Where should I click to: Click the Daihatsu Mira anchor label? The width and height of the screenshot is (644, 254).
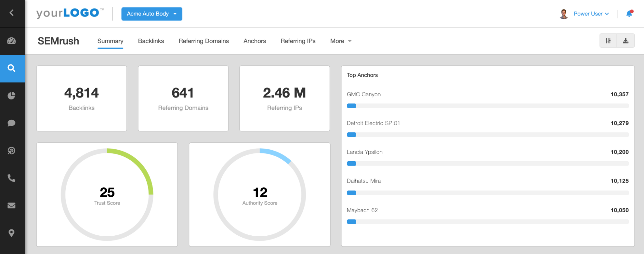pos(364,181)
